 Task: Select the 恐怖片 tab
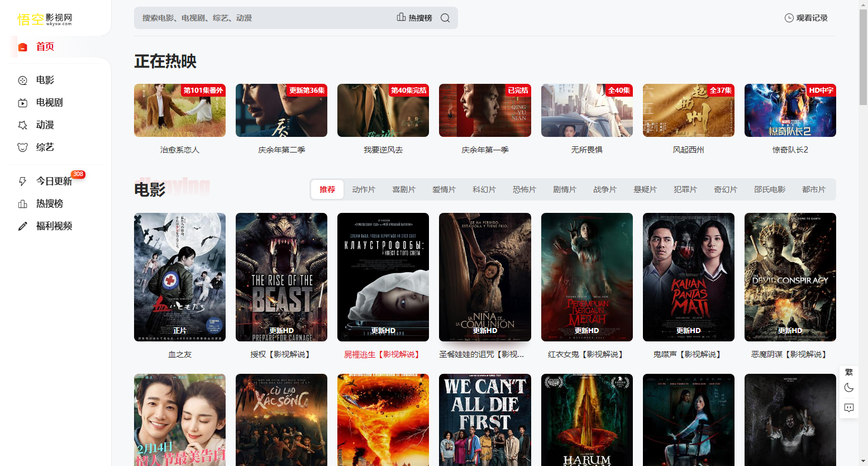coord(524,190)
